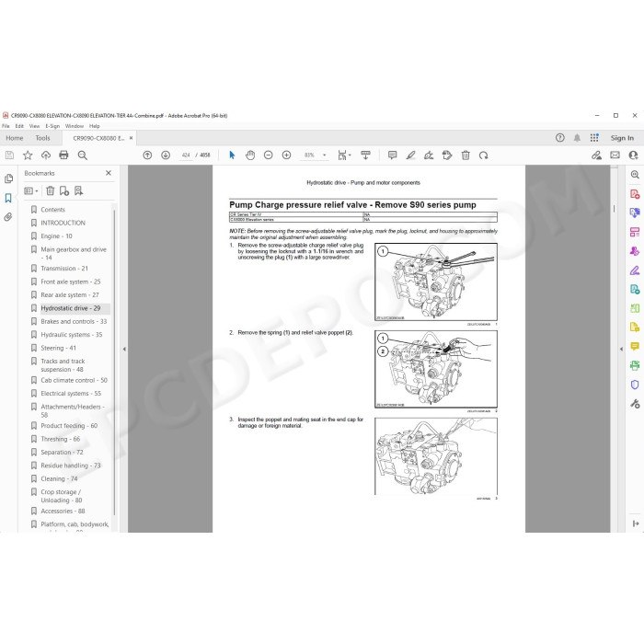Open the Attachments paperclip panel
This screenshot has width=644, height=644.
click(8, 217)
